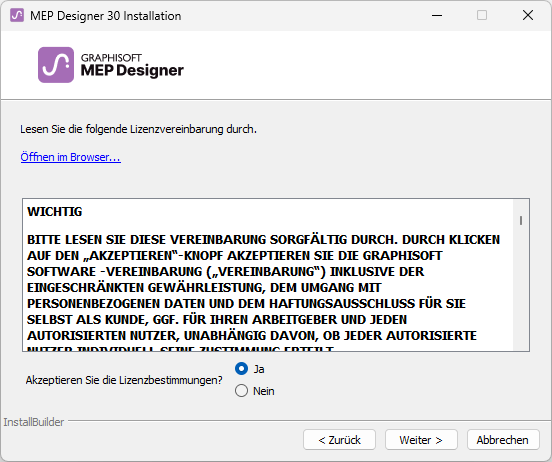Click the MEP Designer title bar icon

(x=17, y=15)
